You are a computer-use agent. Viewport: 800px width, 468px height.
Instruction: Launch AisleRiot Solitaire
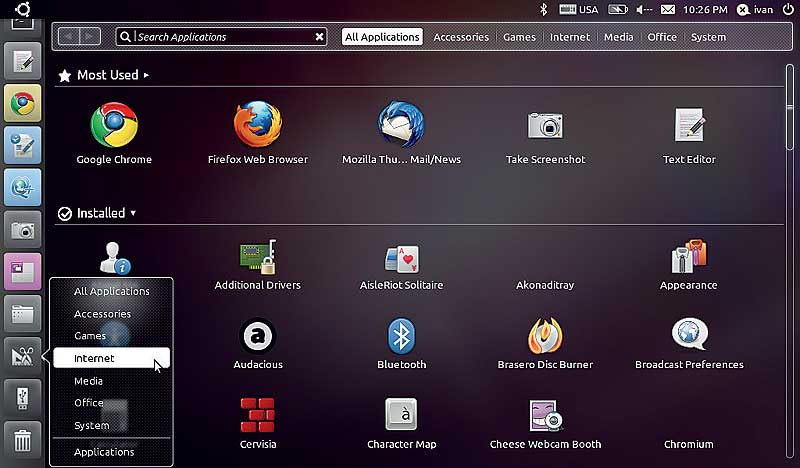(401, 267)
